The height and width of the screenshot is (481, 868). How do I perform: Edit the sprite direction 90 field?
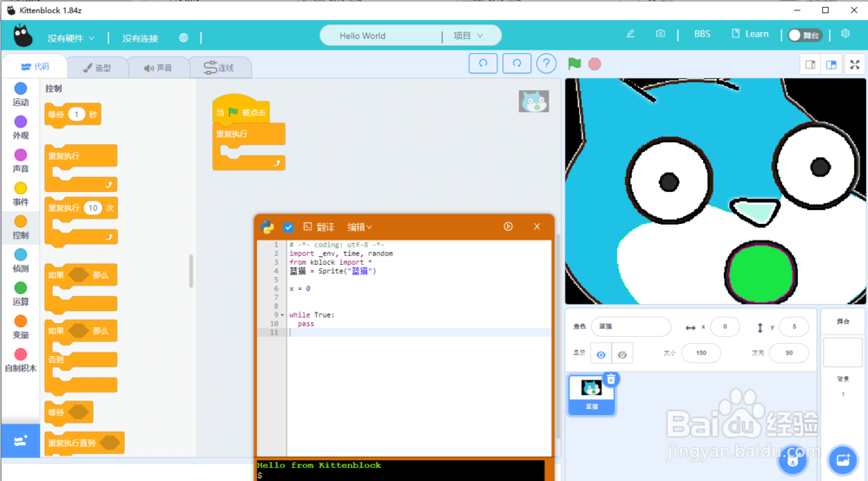tap(789, 353)
